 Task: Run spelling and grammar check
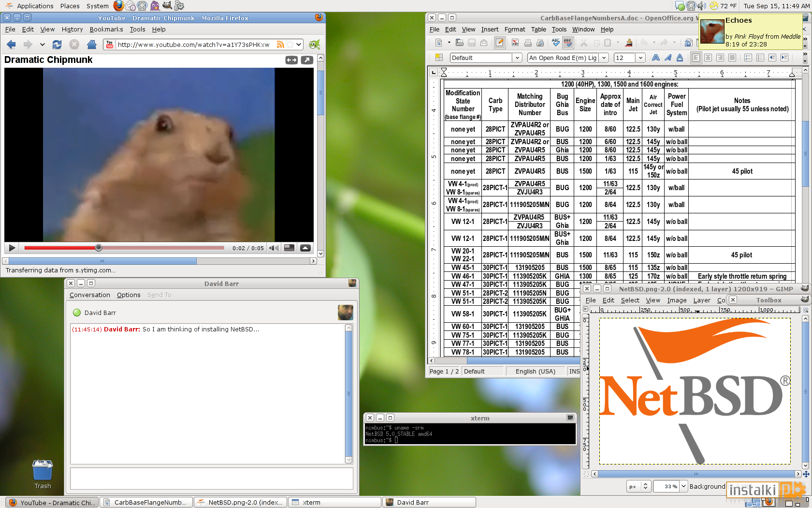tap(556, 43)
